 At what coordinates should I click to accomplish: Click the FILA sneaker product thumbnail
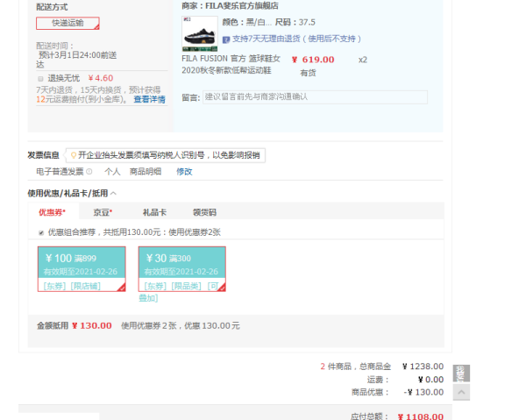click(x=200, y=33)
